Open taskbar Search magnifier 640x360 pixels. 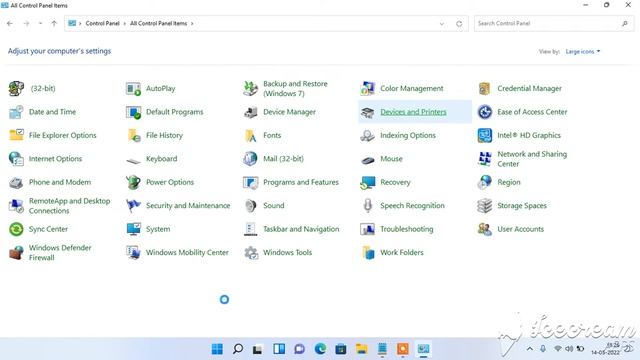click(x=238, y=349)
